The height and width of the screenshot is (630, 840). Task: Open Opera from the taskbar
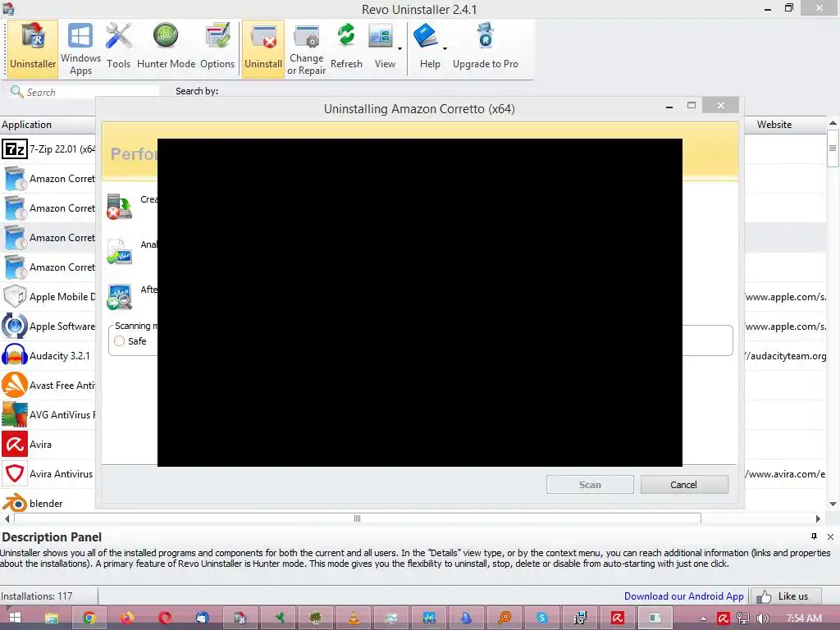[165, 618]
